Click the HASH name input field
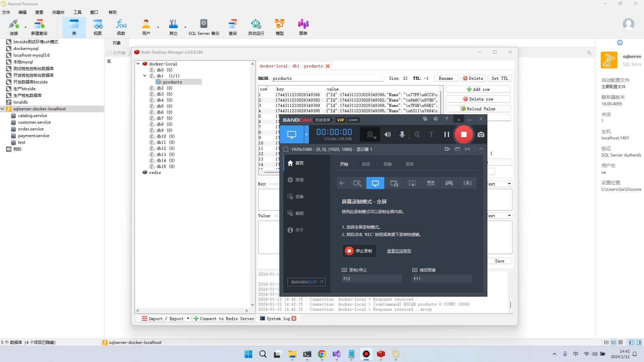644x362 pixels. click(x=327, y=78)
